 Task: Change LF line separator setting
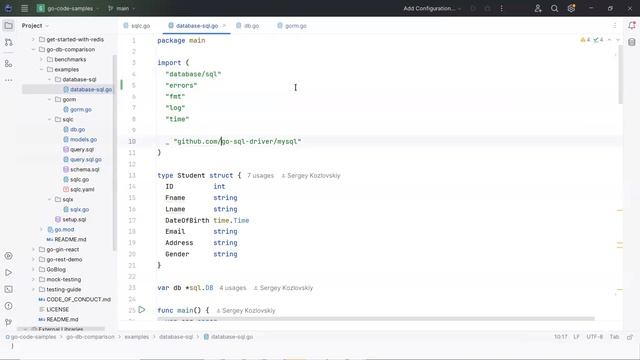coord(576,337)
